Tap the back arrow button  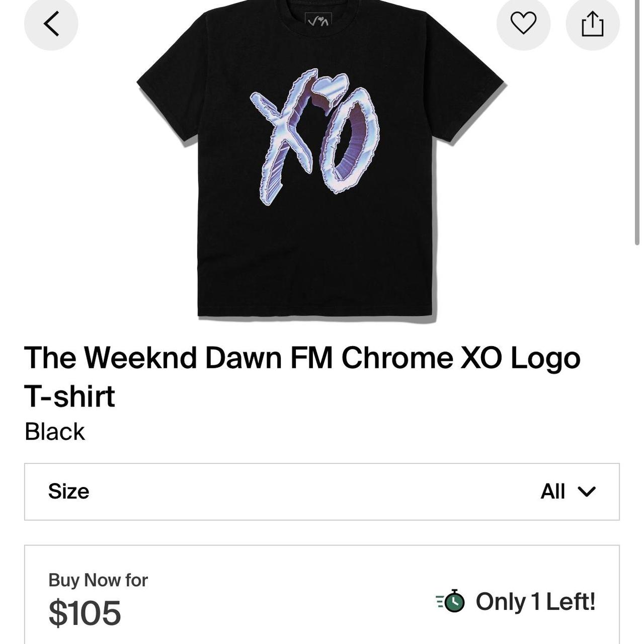pos(51,24)
